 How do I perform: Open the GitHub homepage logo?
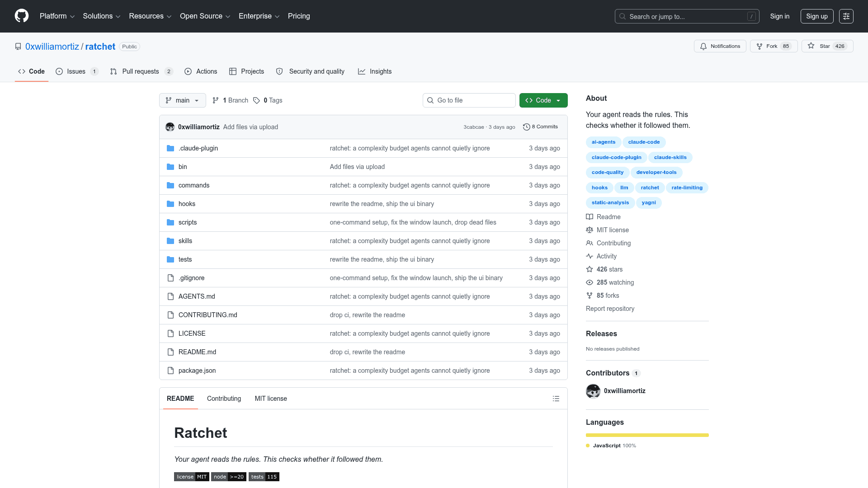[x=22, y=16]
